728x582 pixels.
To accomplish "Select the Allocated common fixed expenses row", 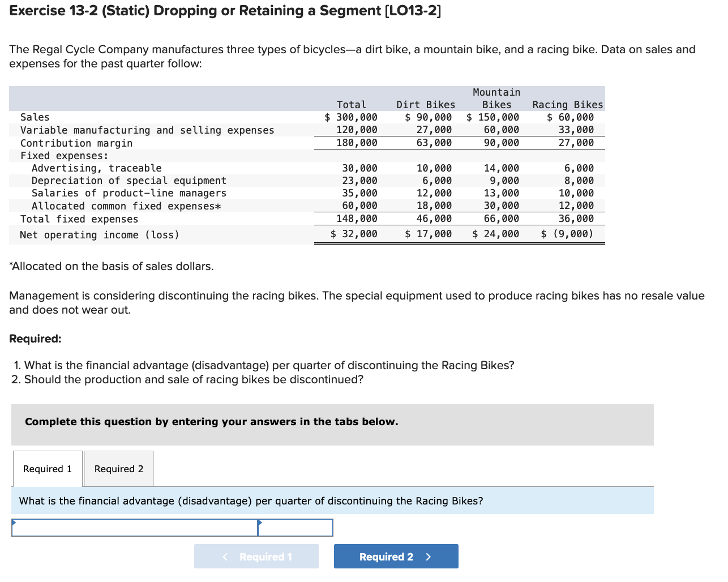I will pos(170,206).
